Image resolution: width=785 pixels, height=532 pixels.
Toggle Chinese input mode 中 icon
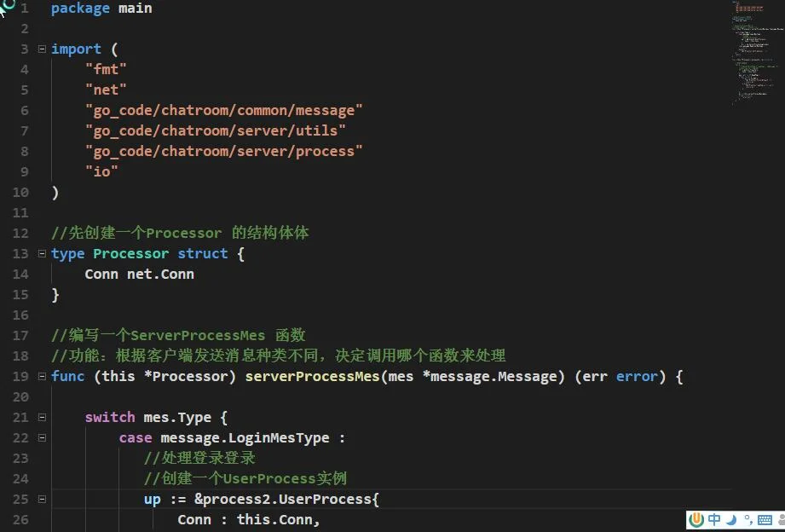[714, 519]
